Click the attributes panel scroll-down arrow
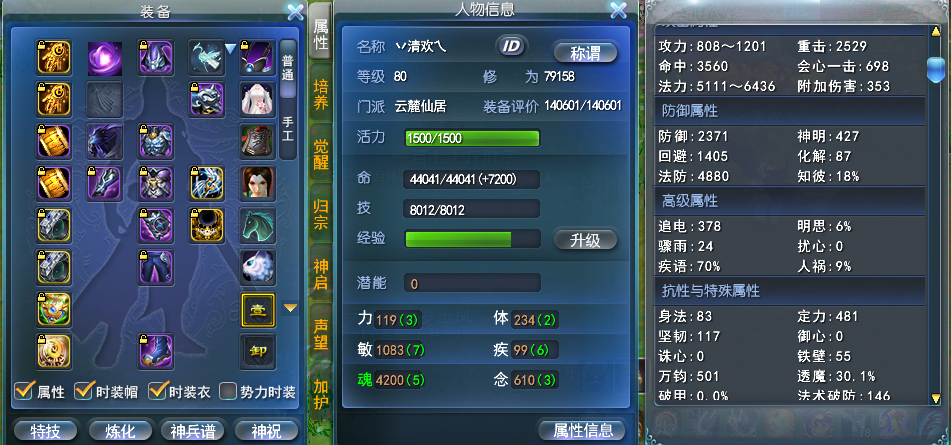Viewport: 951px width, 445px height. coord(935,398)
